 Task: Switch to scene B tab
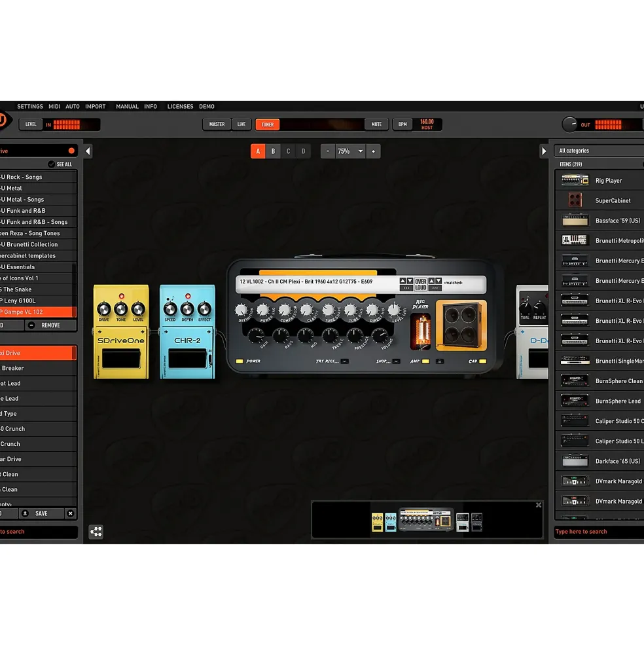273,151
